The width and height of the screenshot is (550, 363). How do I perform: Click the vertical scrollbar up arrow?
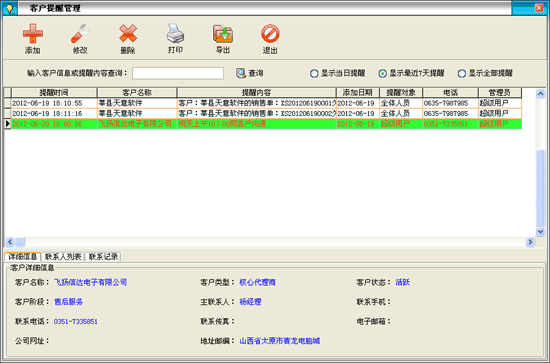540,93
